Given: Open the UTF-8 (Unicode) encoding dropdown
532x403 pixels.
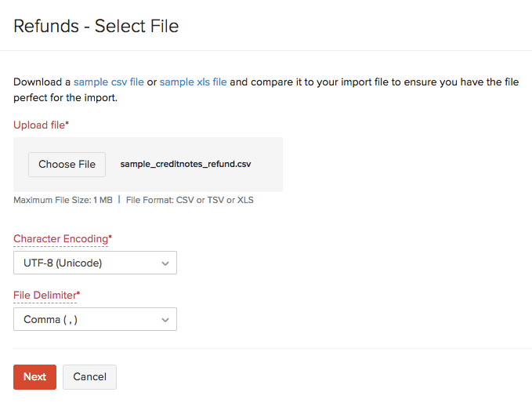Looking at the screenshot, I should 86,263.
